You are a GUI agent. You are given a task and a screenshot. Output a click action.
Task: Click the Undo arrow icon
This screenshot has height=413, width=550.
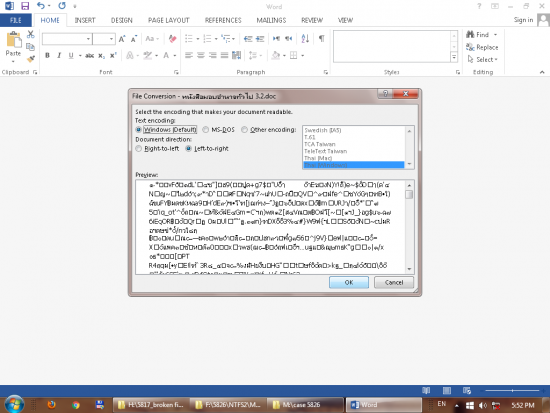coord(41,6)
